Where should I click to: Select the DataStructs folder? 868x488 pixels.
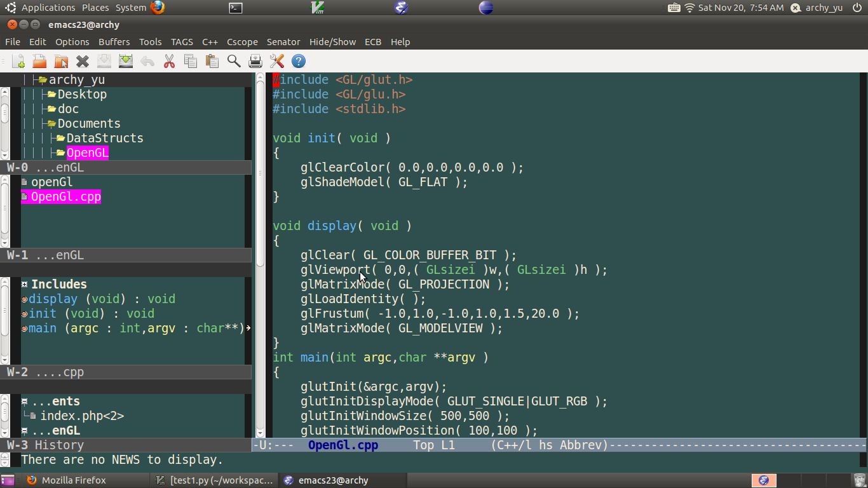click(x=105, y=138)
